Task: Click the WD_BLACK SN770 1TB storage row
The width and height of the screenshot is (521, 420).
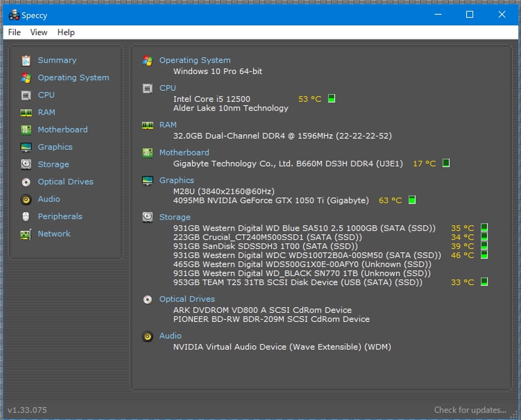Action: tap(302, 274)
